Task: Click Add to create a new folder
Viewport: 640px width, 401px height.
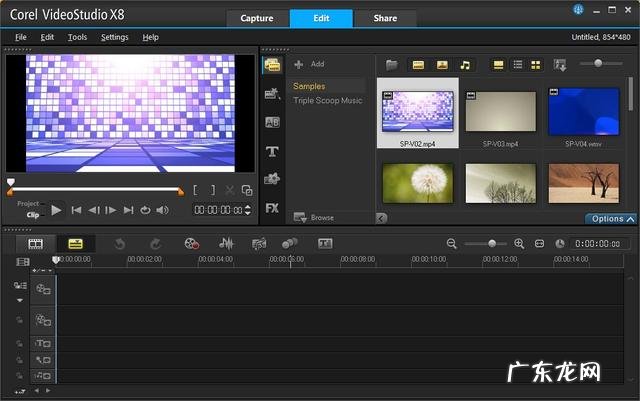Action: (310, 64)
